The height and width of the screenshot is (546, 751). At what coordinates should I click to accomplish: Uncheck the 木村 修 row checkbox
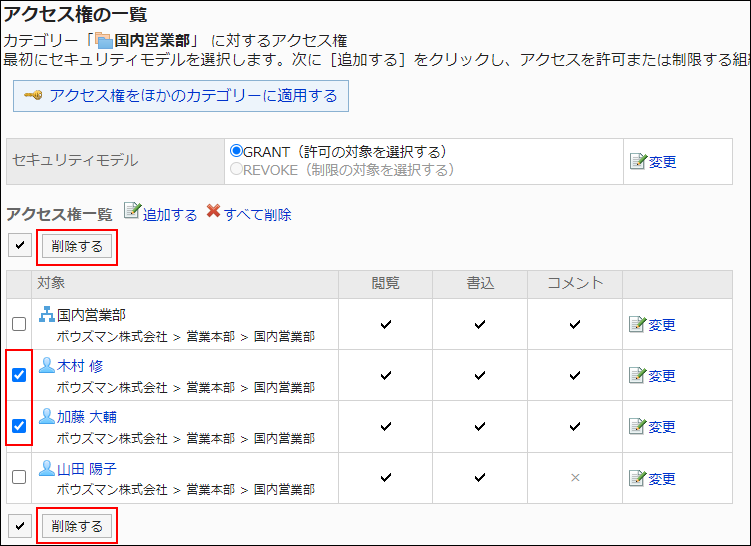19,375
